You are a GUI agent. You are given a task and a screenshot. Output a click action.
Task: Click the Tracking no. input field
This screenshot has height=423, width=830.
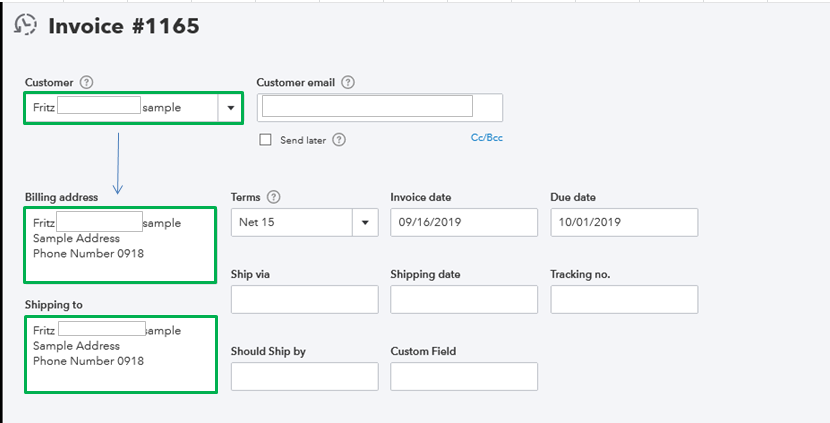[624, 299]
